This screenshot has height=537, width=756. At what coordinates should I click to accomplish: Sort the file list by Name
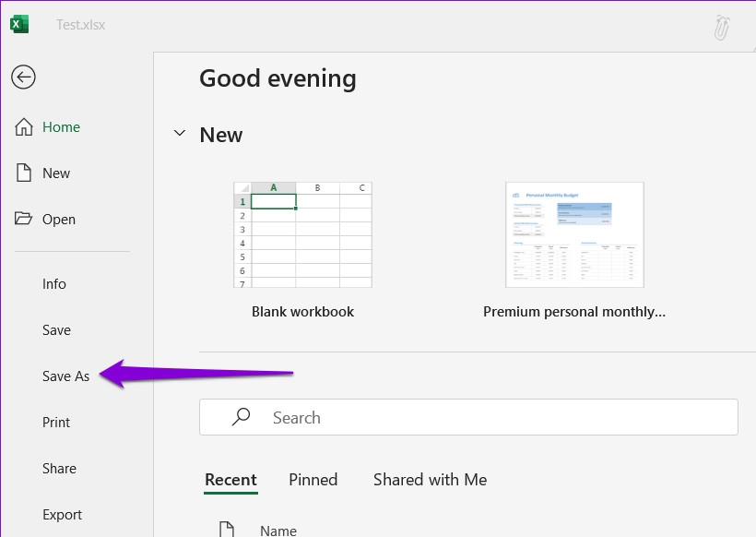(x=278, y=531)
